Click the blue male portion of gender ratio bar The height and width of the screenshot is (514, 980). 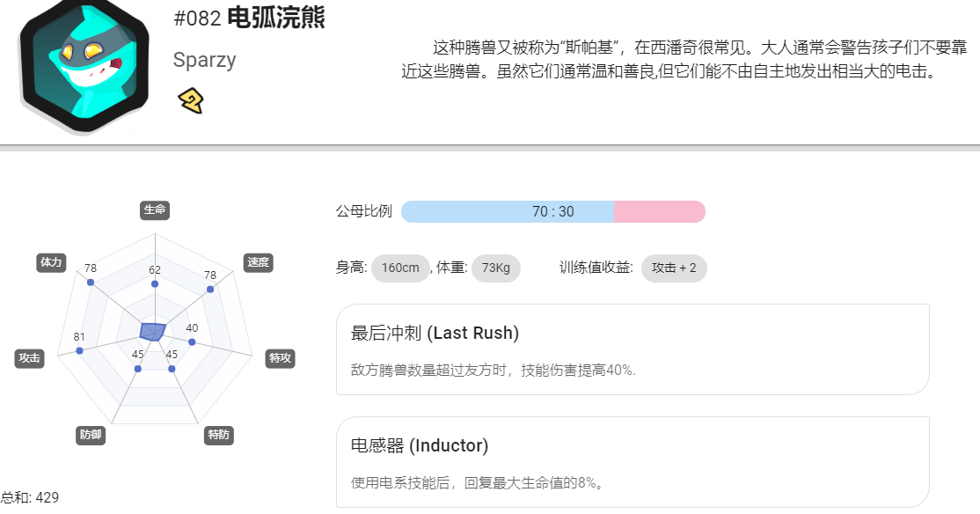coord(508,211)
